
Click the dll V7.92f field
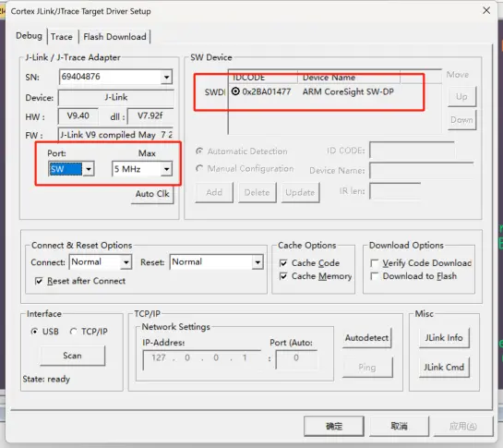click(150, 116)
